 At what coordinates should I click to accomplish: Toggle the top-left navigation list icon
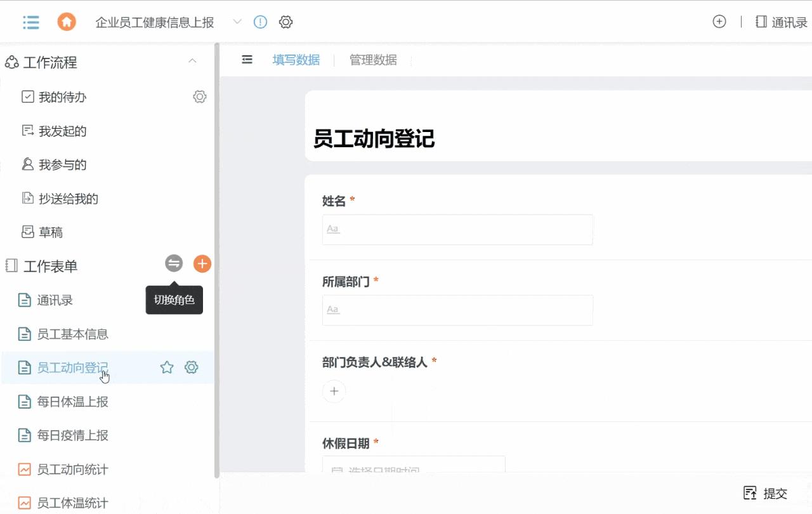coord(30,22)
